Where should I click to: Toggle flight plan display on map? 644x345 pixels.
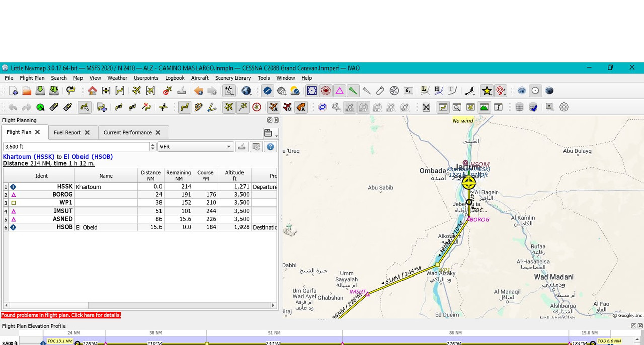pos(184,107)
